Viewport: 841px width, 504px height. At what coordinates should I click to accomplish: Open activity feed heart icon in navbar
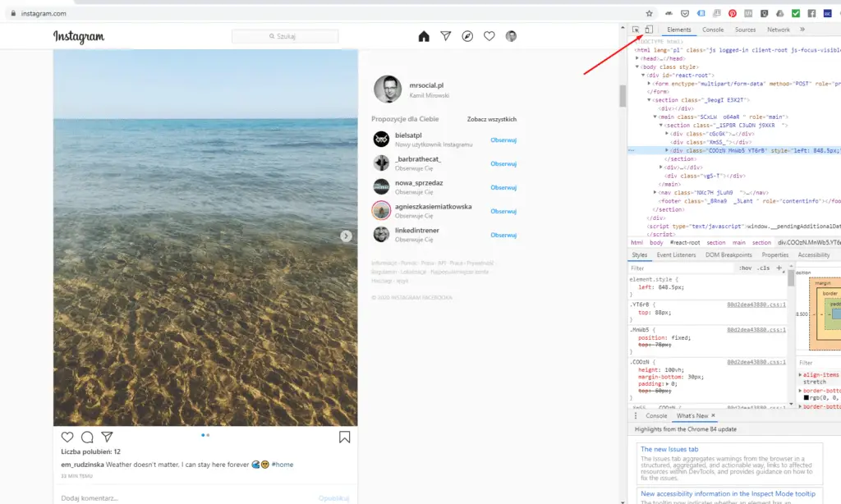tap(489, 36)
